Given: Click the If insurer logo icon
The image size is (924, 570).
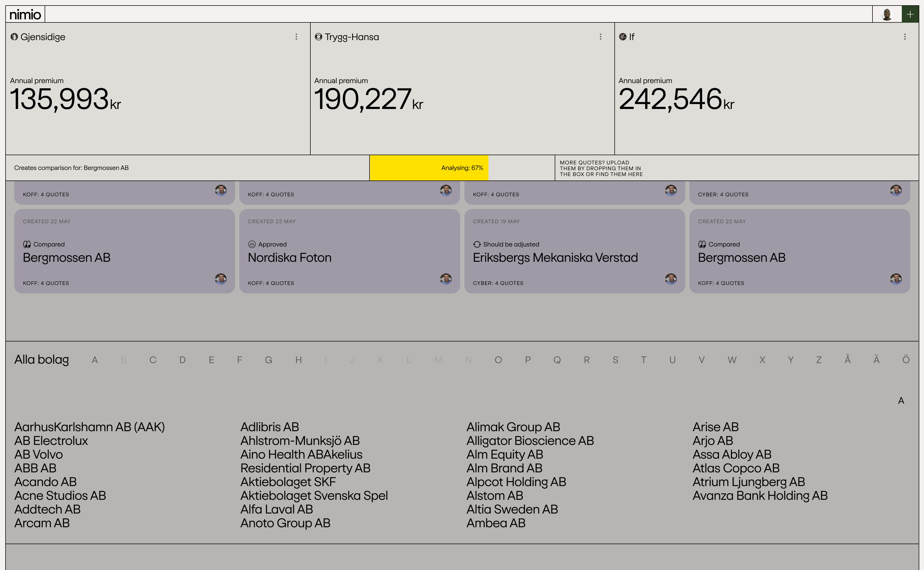Looking at the screenshot, I should (623, 37).
